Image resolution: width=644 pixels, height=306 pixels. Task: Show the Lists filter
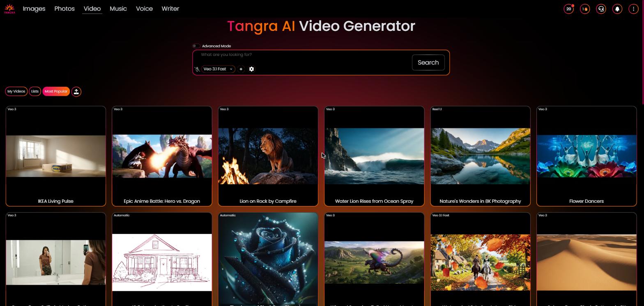(x=35, y=91)
